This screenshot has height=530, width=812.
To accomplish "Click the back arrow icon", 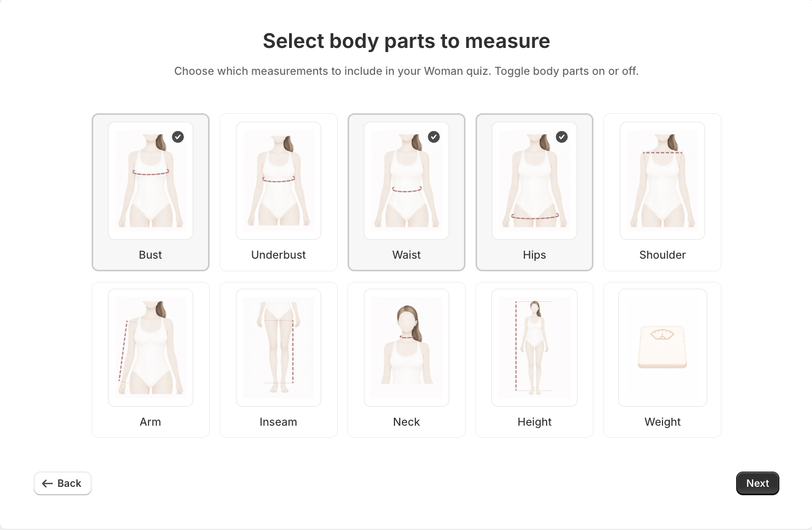I will click(x=47, y=483).
